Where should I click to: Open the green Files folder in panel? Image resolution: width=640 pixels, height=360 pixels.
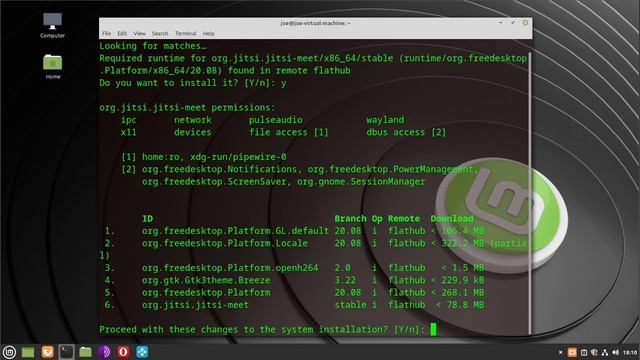coord(85,352)
